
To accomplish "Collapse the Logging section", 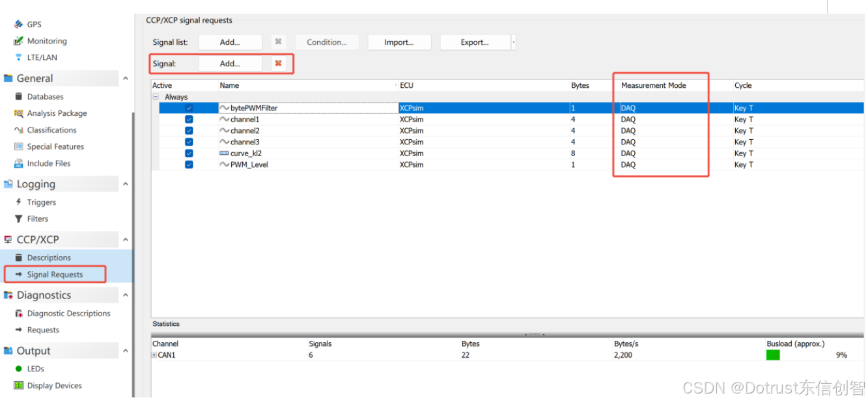I will (x=125, y=184).
